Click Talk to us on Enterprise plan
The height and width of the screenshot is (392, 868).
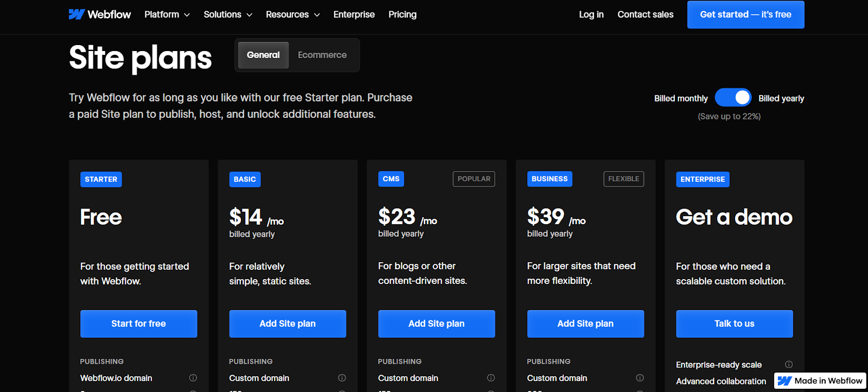[x=735, y=324]
